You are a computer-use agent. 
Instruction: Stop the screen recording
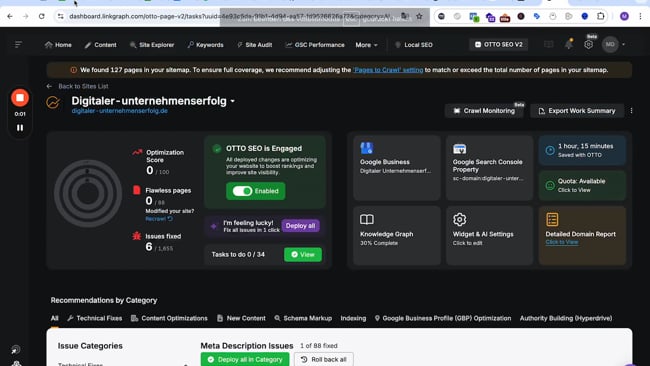tap(19, 98)
